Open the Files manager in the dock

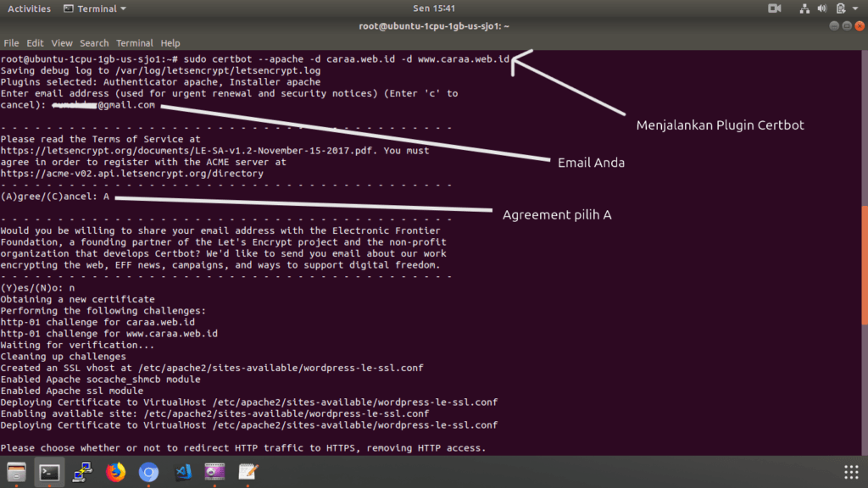17,472
